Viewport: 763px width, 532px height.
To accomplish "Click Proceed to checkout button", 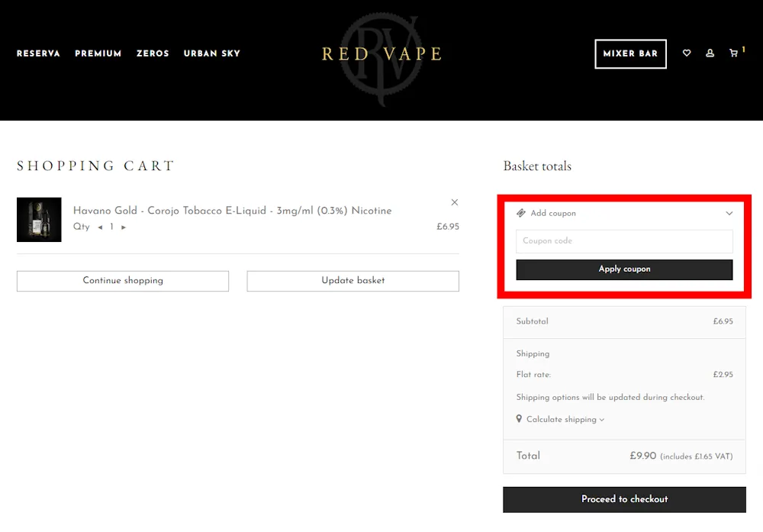I will 624,499.
